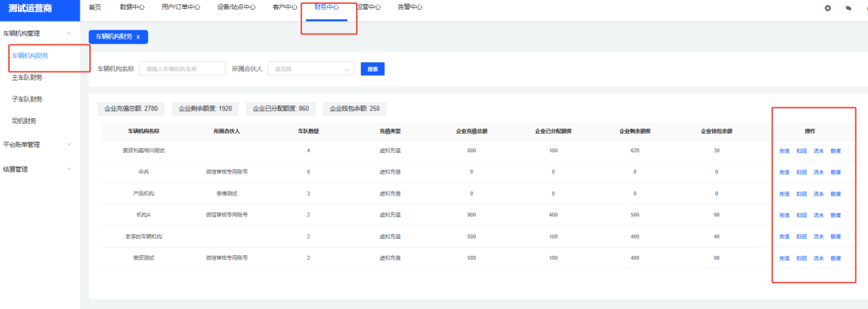868x309 pixels.
Task: Focus the 车辆机构名称 search input
Action: click(182, 69)
